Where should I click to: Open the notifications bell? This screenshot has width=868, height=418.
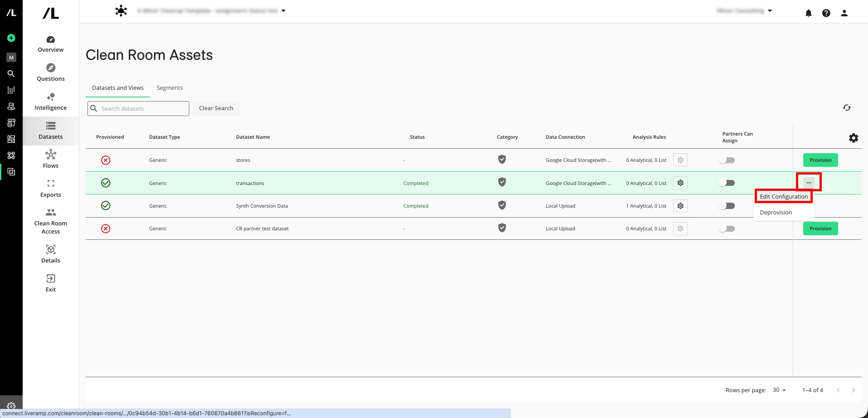(x=809, y=13)
